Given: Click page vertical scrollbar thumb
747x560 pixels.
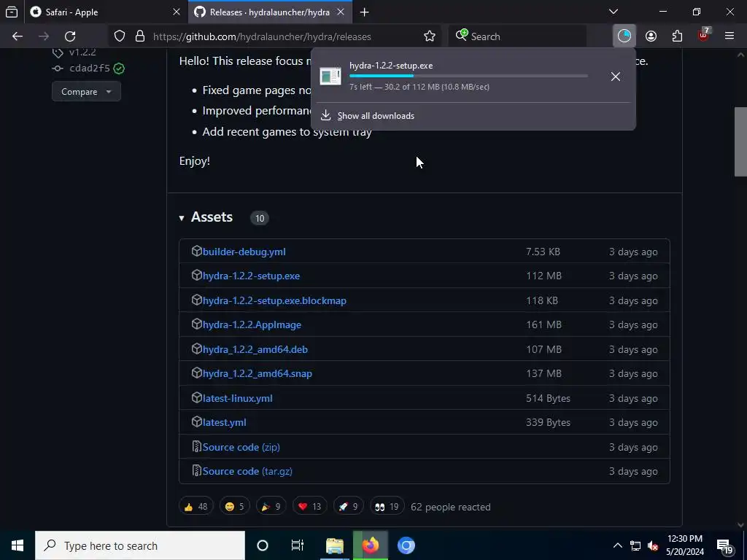Looking at the screenshot, I should 740,142.
